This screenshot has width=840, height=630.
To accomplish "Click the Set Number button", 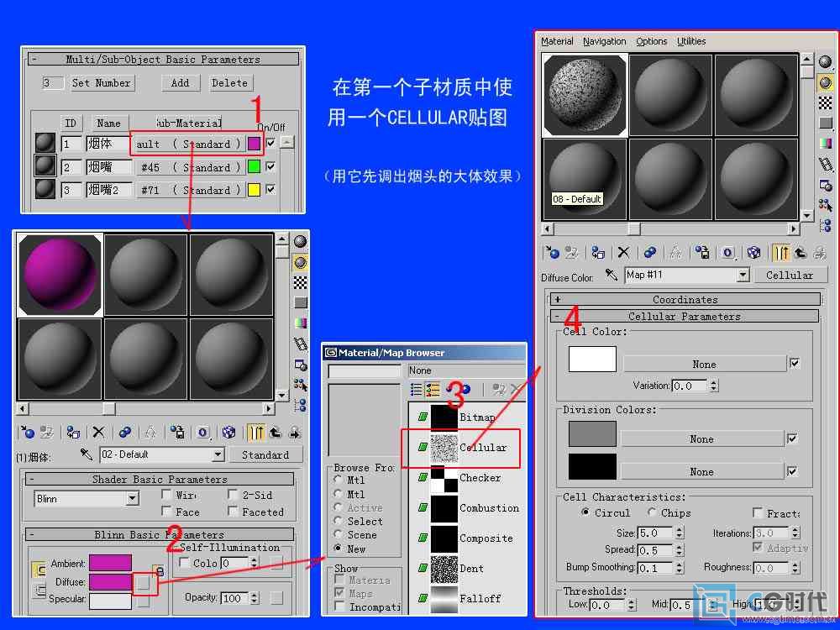I will tap(102, 83).
